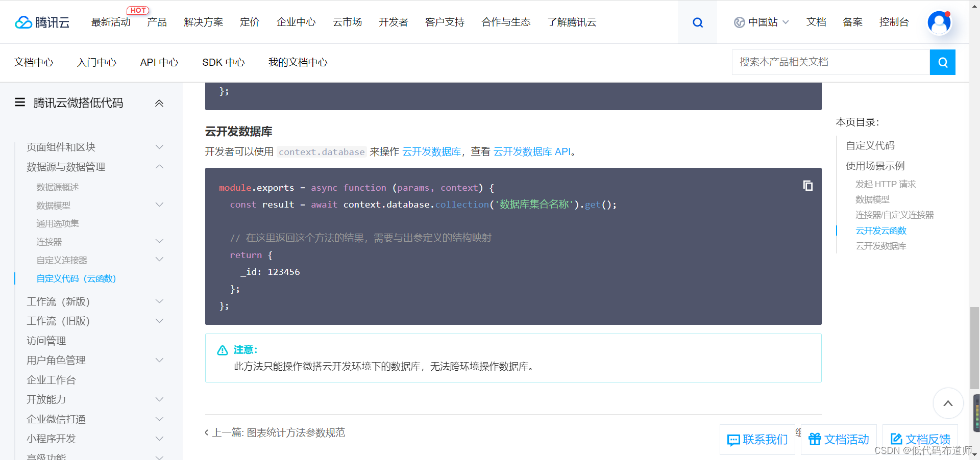
Task: Go to 备案 in the top bar
Action: (x=852, y=22)
